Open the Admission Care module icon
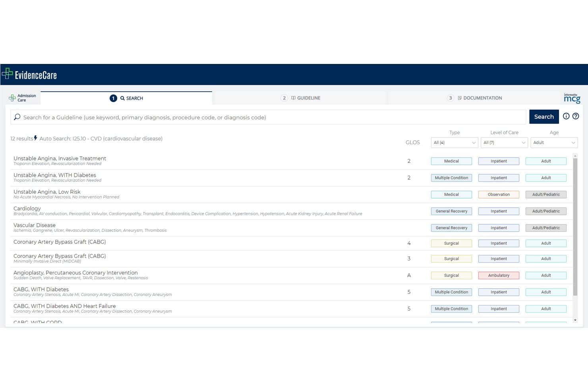Screen dimensions: 588x392 click(12, 98)
